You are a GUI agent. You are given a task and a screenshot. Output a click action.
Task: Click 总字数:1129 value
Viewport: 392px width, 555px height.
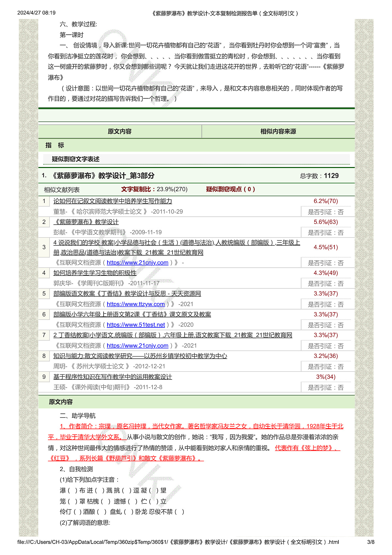[319, 176]
